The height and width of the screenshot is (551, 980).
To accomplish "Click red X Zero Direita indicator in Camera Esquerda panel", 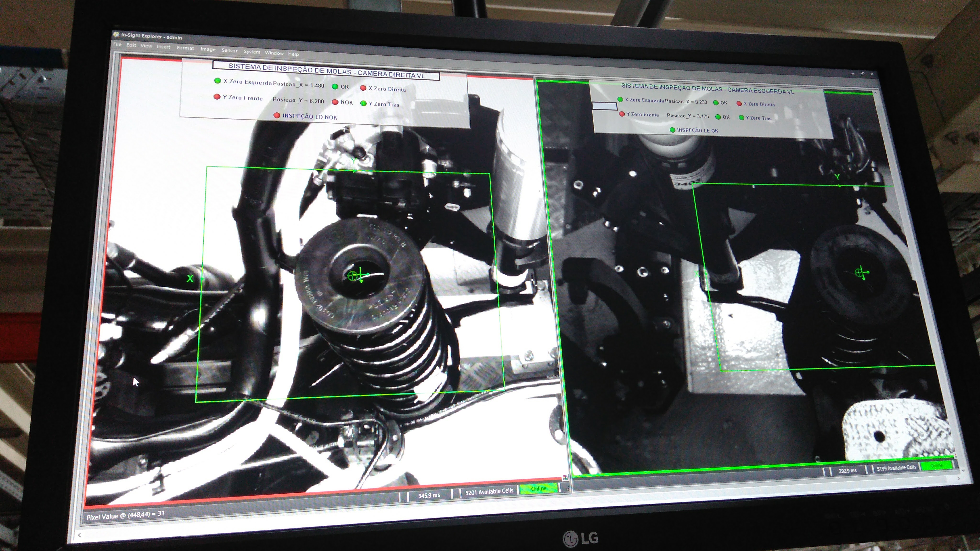I will click(x=739, y=103).
